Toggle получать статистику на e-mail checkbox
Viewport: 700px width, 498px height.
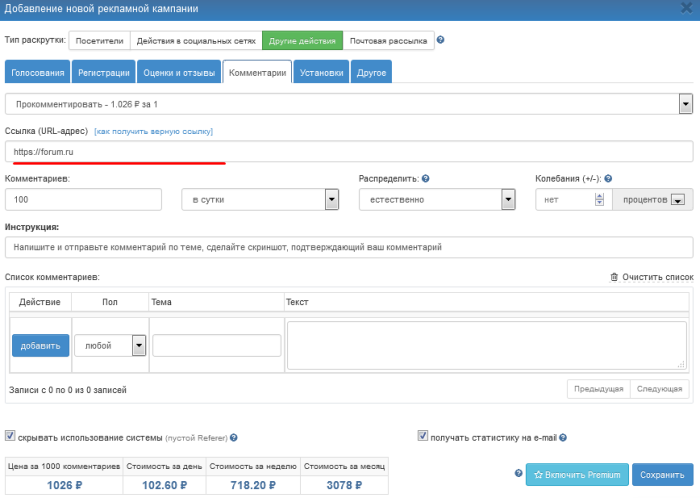423,437
